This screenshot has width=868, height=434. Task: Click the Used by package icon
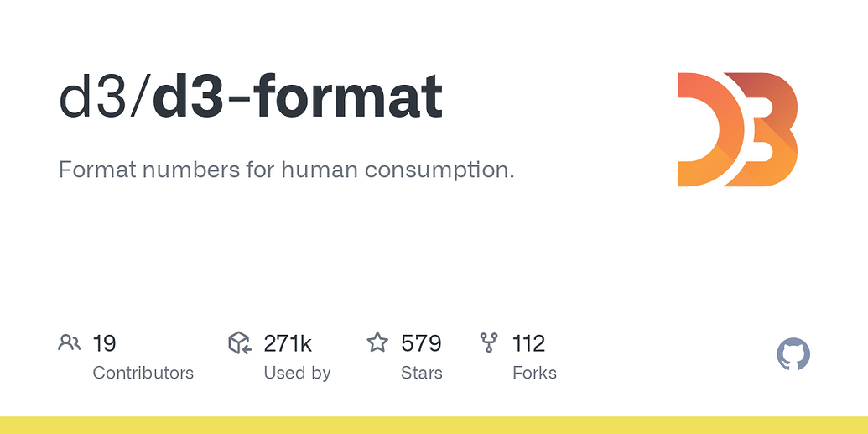click(240, 343)
